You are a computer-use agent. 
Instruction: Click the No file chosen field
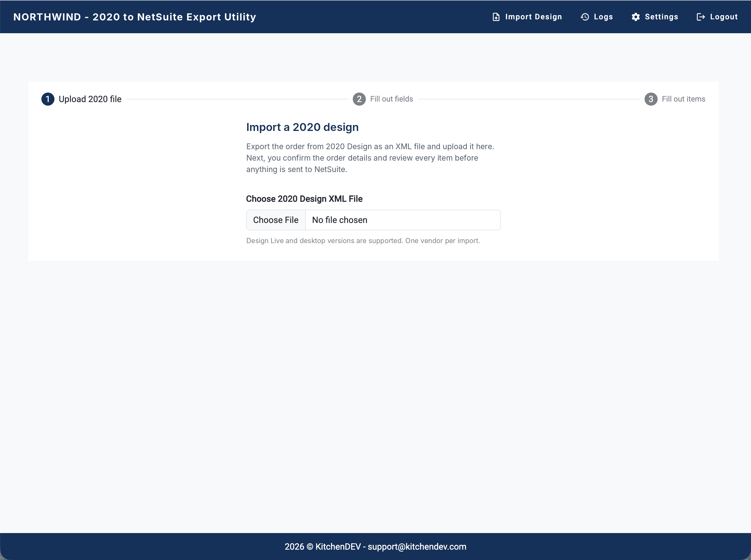403,220
